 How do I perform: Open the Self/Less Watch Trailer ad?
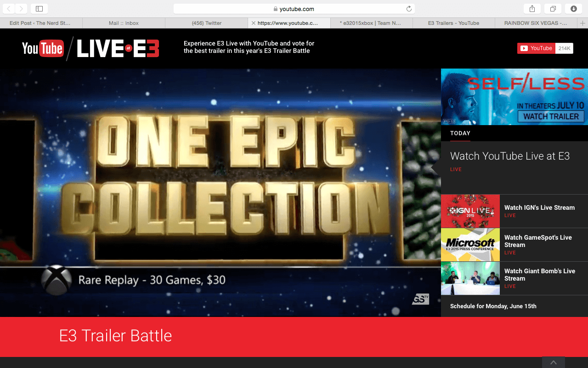pyautogui.click(x=514, y=97)
